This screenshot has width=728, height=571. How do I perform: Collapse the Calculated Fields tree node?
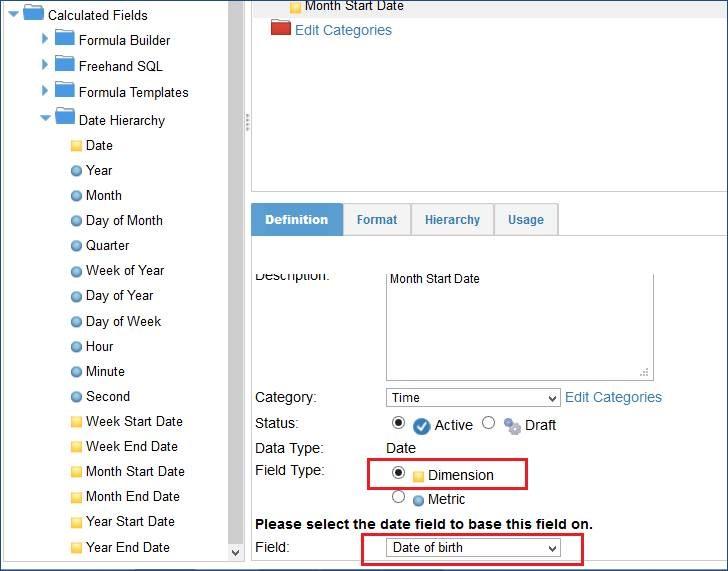click(13, 14)
